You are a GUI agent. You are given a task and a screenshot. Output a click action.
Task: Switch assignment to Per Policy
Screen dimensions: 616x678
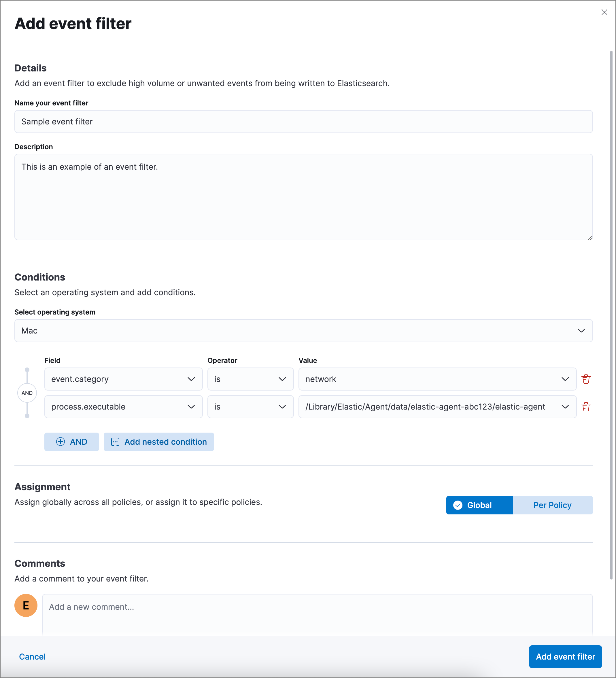552,505
